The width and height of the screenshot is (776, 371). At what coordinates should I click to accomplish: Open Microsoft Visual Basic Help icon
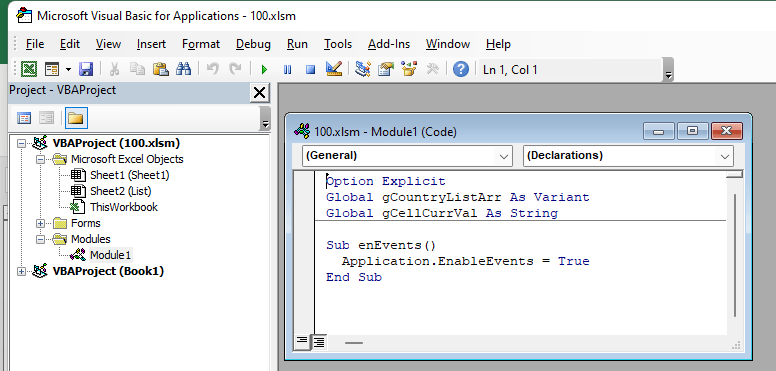point(461,69)
